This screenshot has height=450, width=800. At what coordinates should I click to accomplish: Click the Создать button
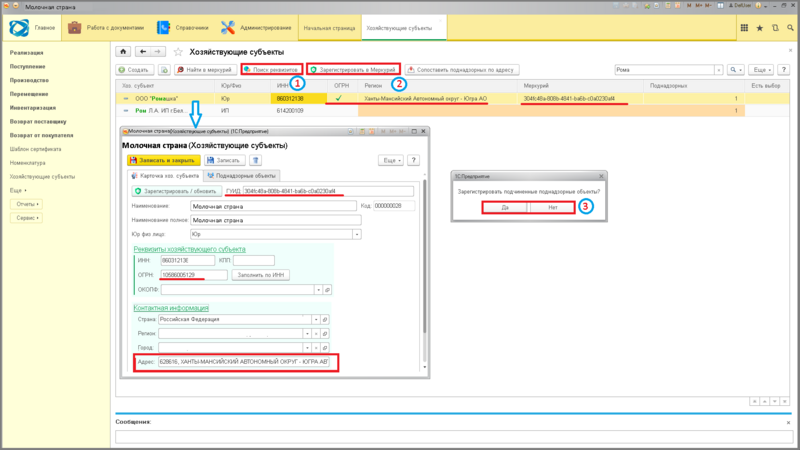(134, 69)
